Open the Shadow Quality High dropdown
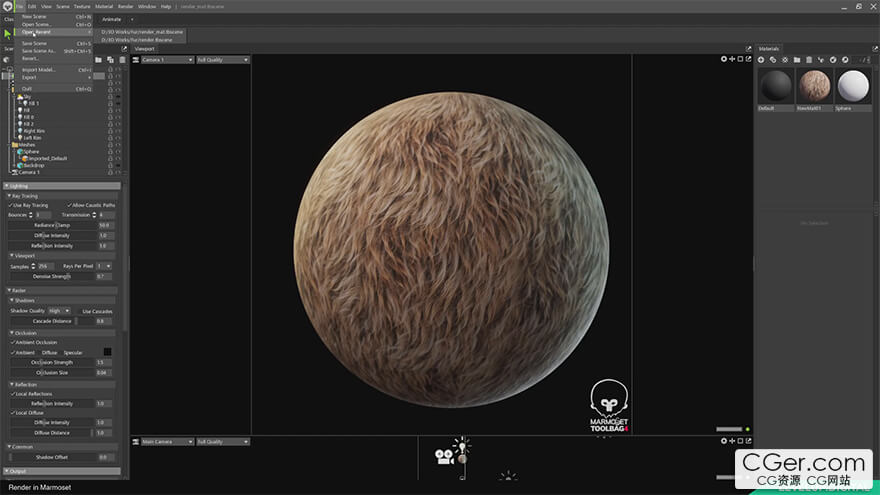Image resolution: width=880 pixels, height=495 pixels. point(60,311)
